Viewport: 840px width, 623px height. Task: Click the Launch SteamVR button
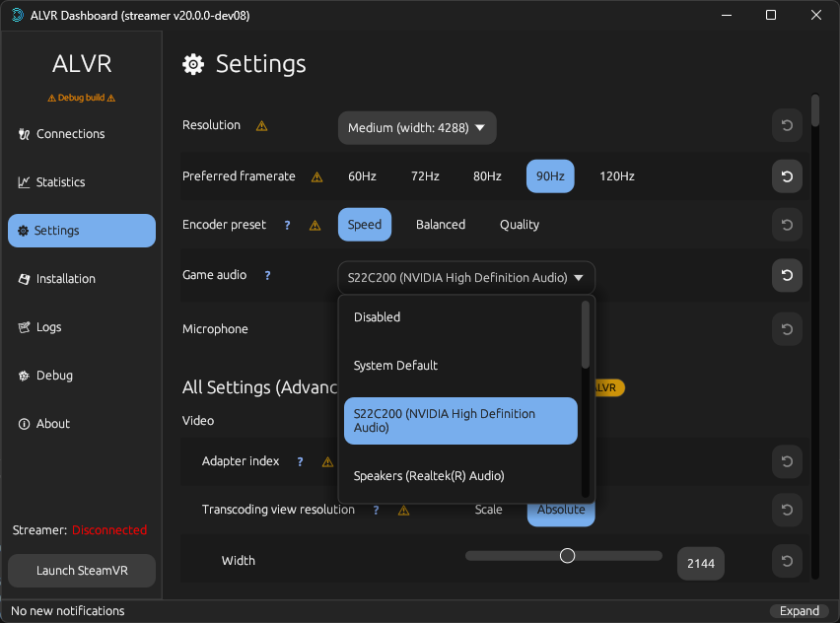(x=81, y=570)
